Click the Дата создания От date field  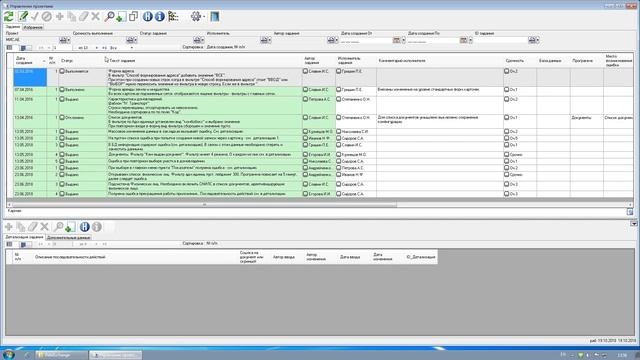(366, 40)
